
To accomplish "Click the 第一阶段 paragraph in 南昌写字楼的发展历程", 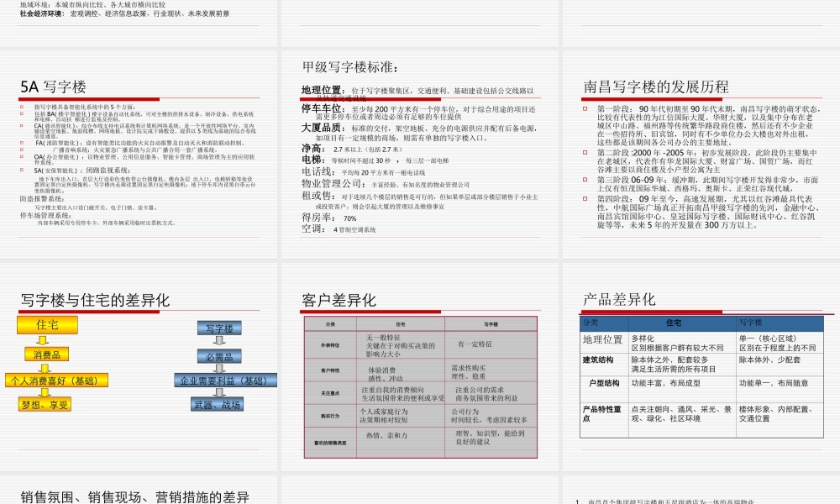I will (x=707, y=125).
